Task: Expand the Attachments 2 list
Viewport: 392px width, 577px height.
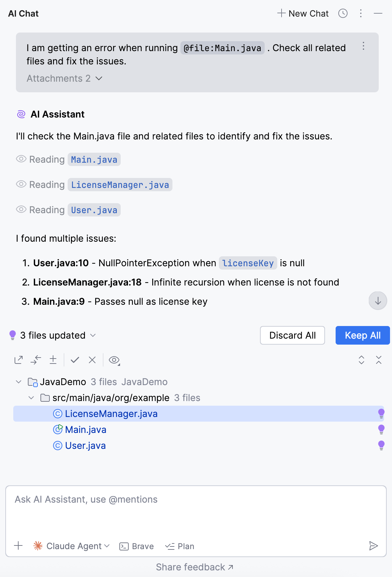Action: tap(65, 78)
